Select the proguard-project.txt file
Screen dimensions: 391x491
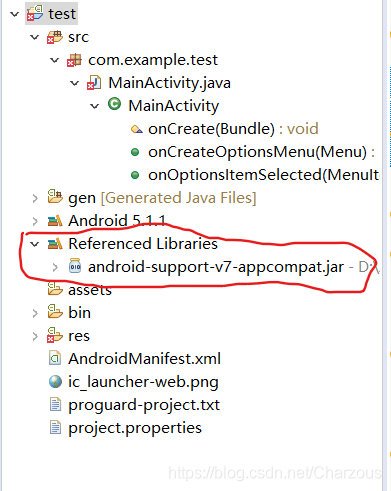(x=144, y=405)
